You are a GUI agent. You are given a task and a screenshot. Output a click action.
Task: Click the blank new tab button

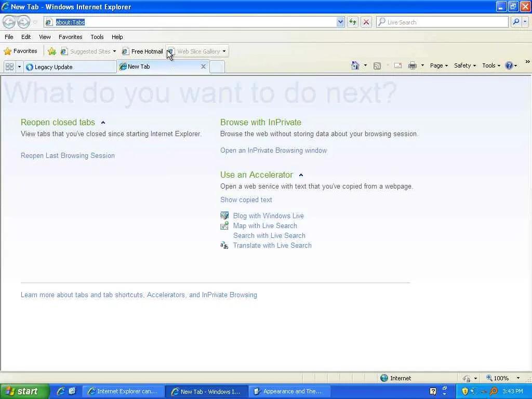pos(217,66)
